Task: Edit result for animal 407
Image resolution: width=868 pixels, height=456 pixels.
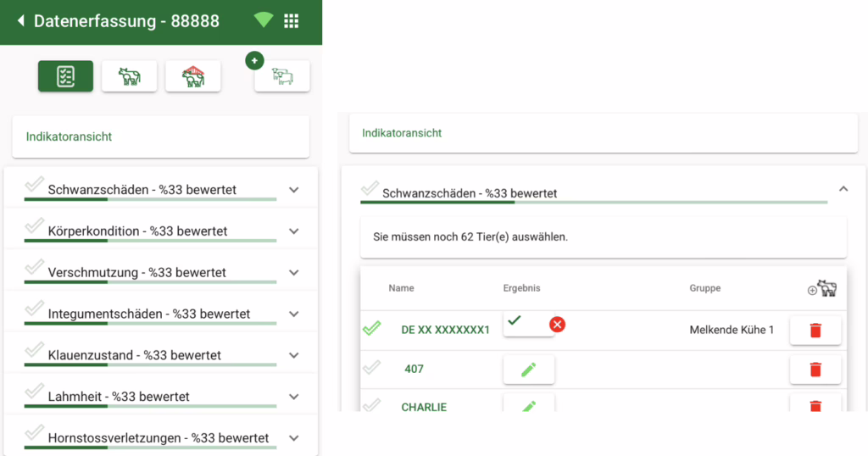Action: pos(528,370)
